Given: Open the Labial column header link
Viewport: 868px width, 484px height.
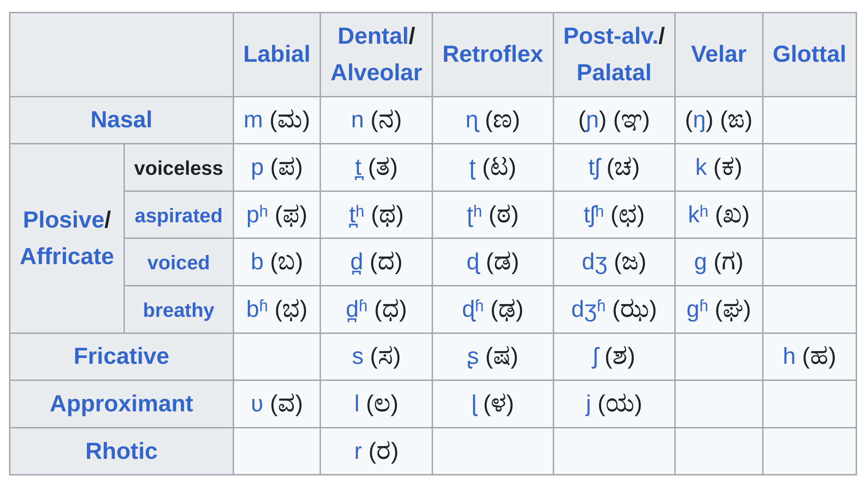Looking at the screenshot, I should click(x=276, y=54).
